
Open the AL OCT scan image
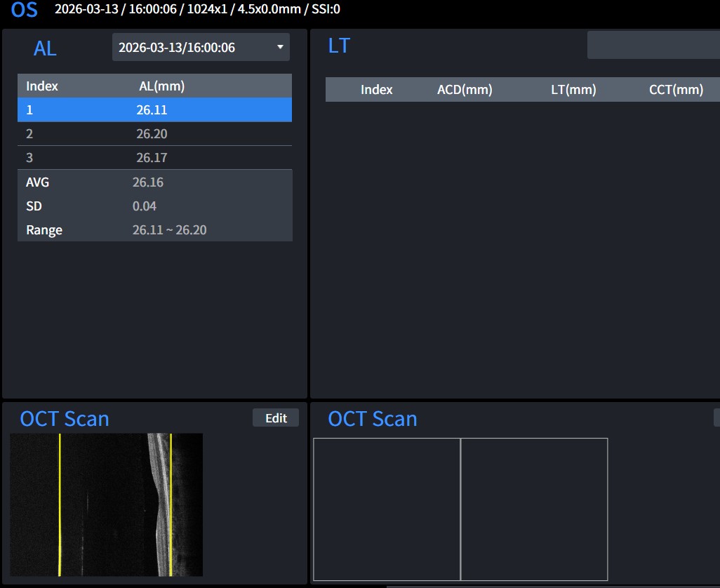coord(107,505)
